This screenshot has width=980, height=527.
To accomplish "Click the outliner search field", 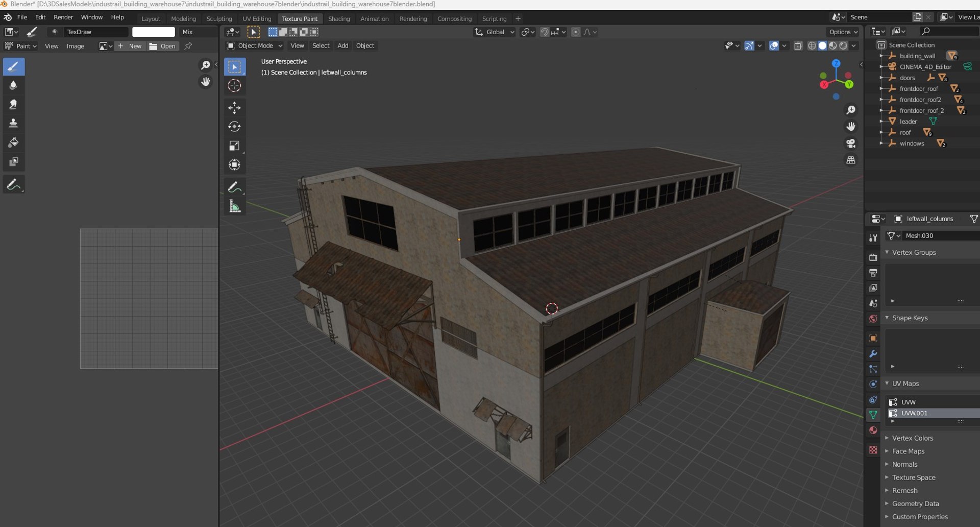I will click(x=949, y=32).
